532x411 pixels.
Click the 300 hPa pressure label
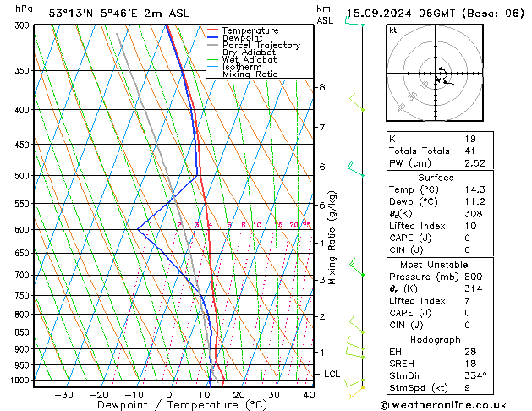[24, 25]
